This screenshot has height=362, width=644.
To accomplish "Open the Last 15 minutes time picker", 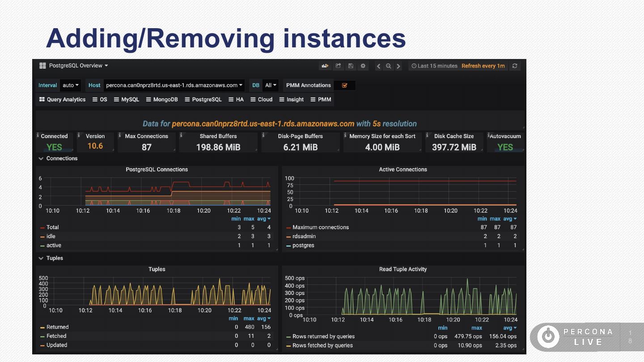I will (x=434, y=66).
